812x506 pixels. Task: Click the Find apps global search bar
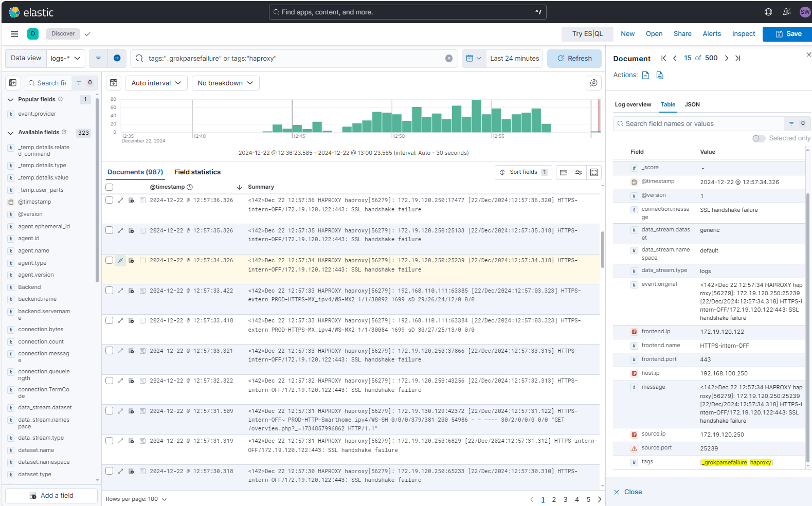click(x=407, y=12)
